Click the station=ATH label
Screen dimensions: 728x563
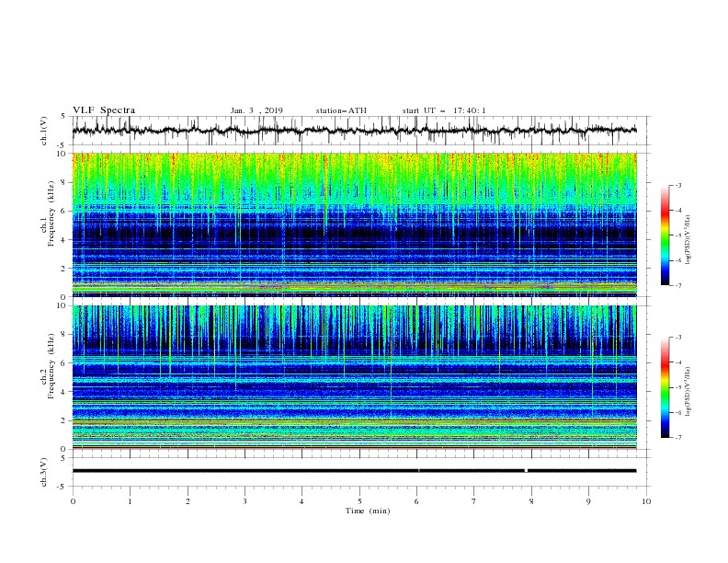tap(341, 110)
